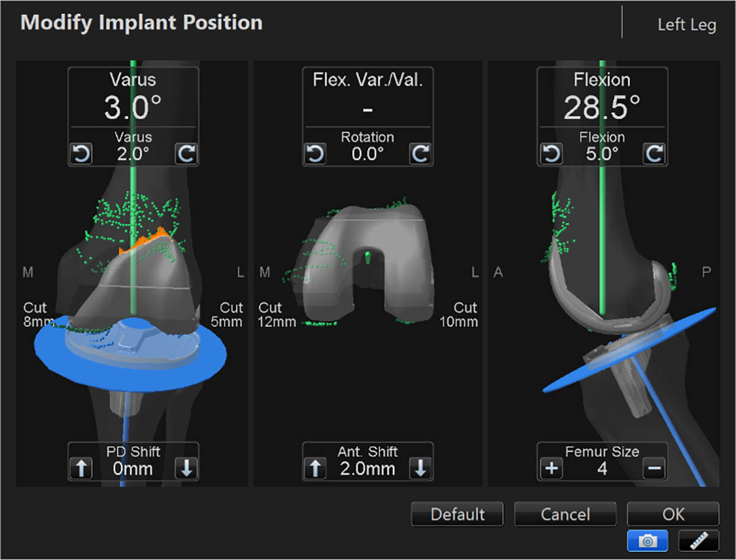This screenshot has height=560, width=736.
Task: Click the Cut 12mm label
Action: (x=277, y=314)
